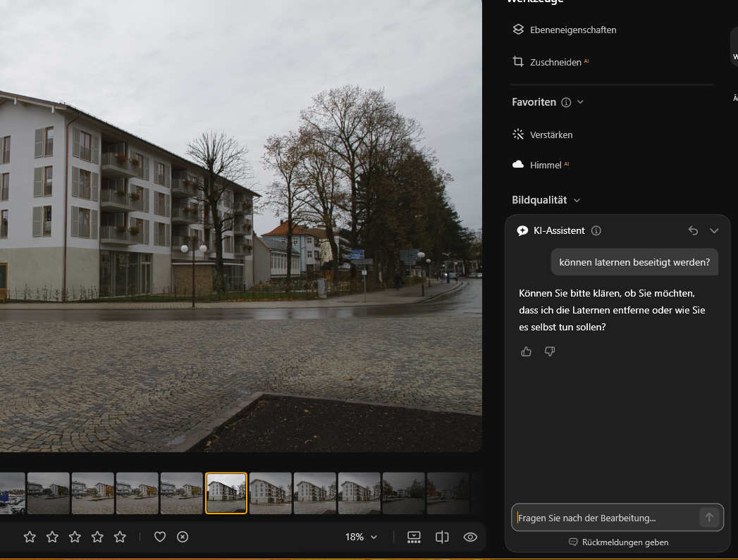Open the 18% zoom level dropdown
Viewport: 738px width, 560px height.
(x=361, y=537)
